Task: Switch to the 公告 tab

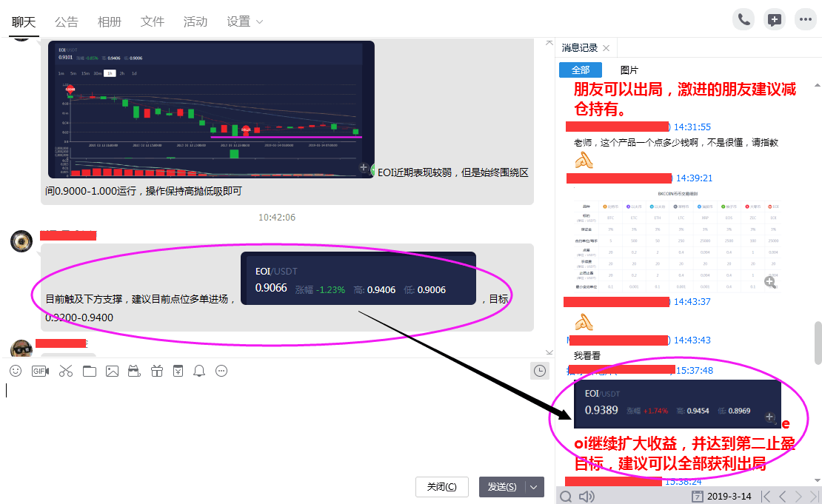Action: [x=67, y=22]
